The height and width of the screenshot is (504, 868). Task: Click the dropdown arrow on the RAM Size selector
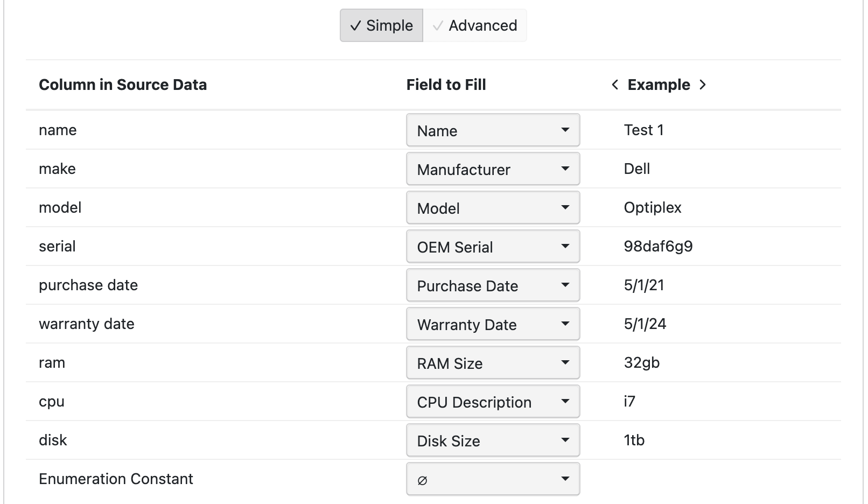click(565, 362)
